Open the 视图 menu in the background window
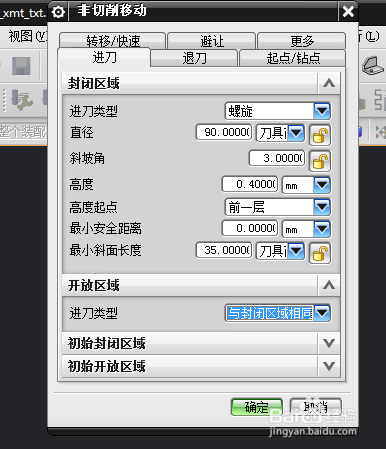Screen dimensions: 386x449 27,36
